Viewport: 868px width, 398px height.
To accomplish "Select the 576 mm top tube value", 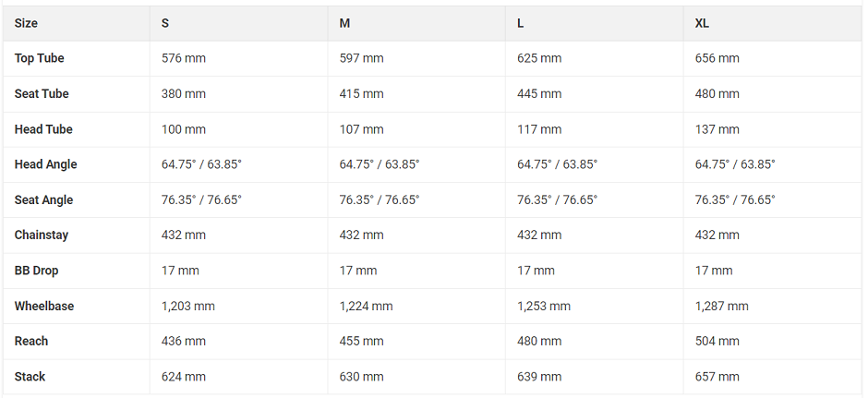I will pyautogui.click(x=183, y=58).
